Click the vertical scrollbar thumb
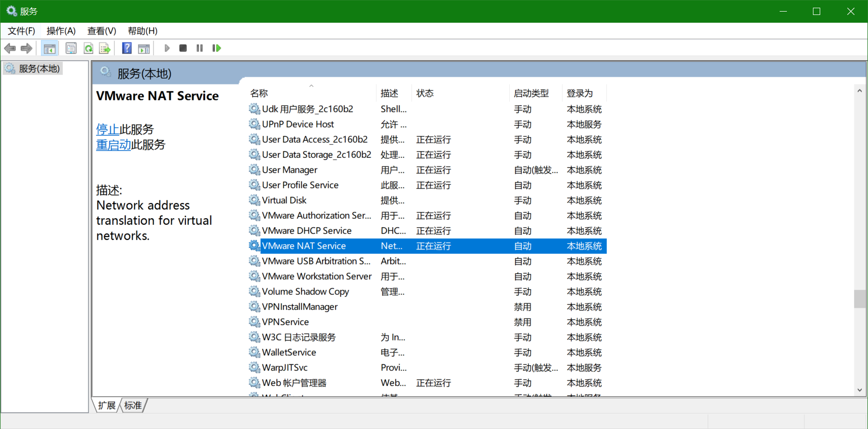This screenshot has width=868, height=429. click(x=859, y=299)
